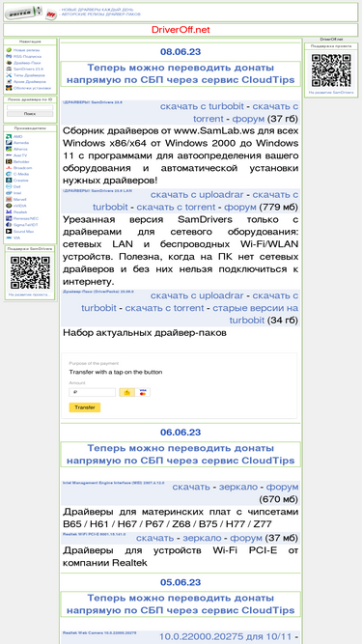Click the SamDrivers 23.6 disc icon
The width and height of the screenshot is (362, 644).
(x=9, y=69)
